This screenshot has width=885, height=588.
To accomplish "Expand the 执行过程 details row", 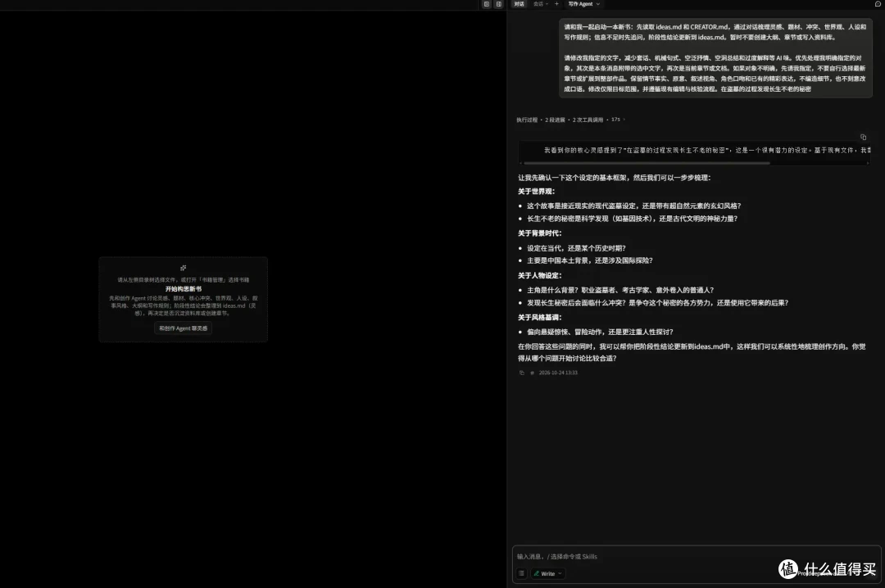I will [570, 120].
